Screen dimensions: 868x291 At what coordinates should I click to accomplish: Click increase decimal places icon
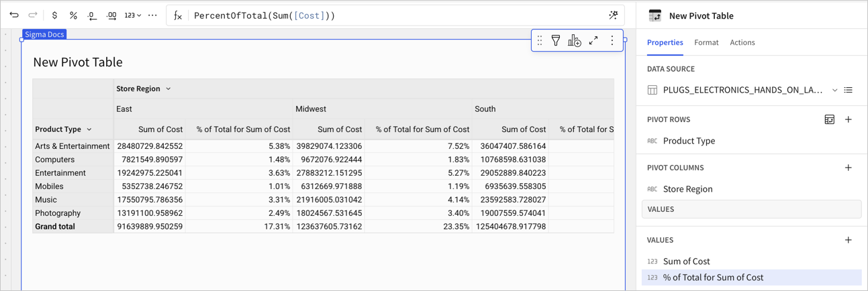(x=111, y=15)
